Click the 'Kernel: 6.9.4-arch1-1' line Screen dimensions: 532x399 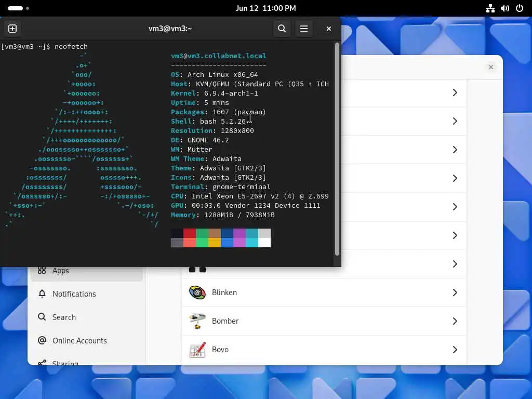pos(215,94)
